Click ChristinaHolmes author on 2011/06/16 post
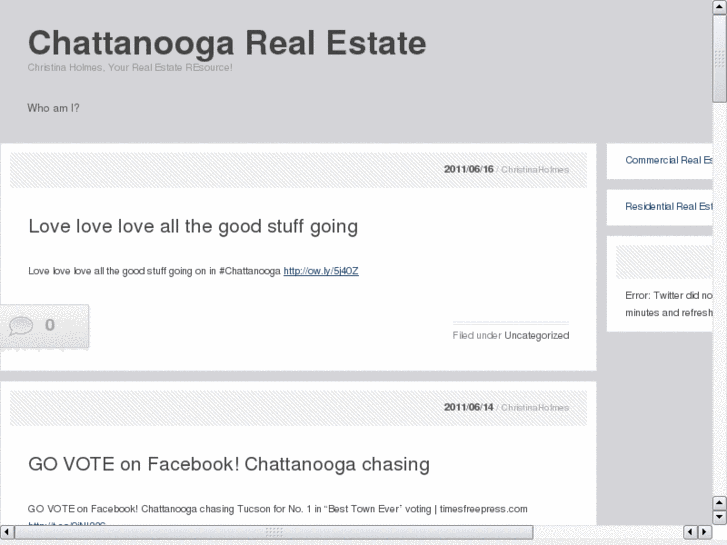The image size is (727, 545). click(x=535, y=170)
